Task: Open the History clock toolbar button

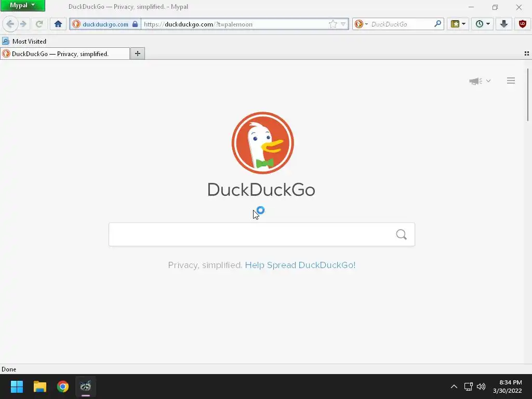Action: pos(482,24)
